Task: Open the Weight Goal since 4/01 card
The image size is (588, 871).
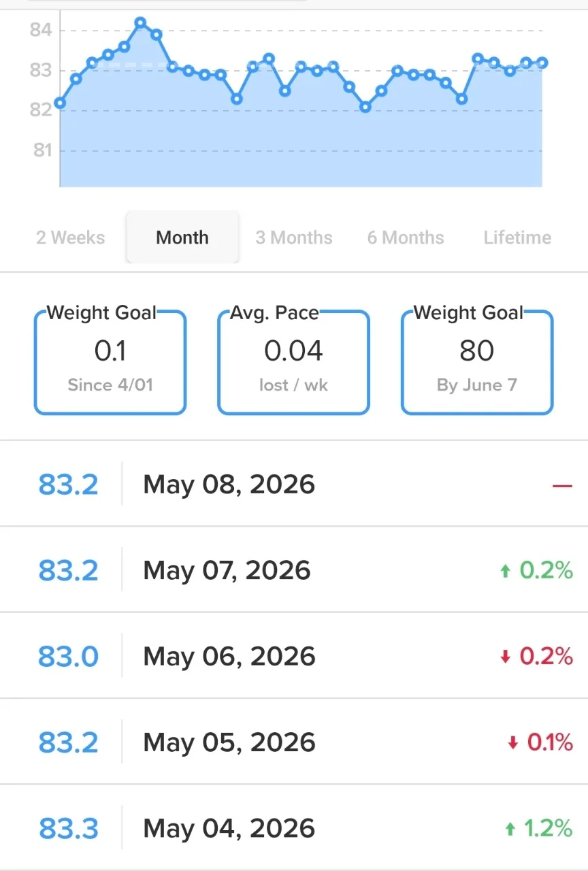Action: pos(110,361)
